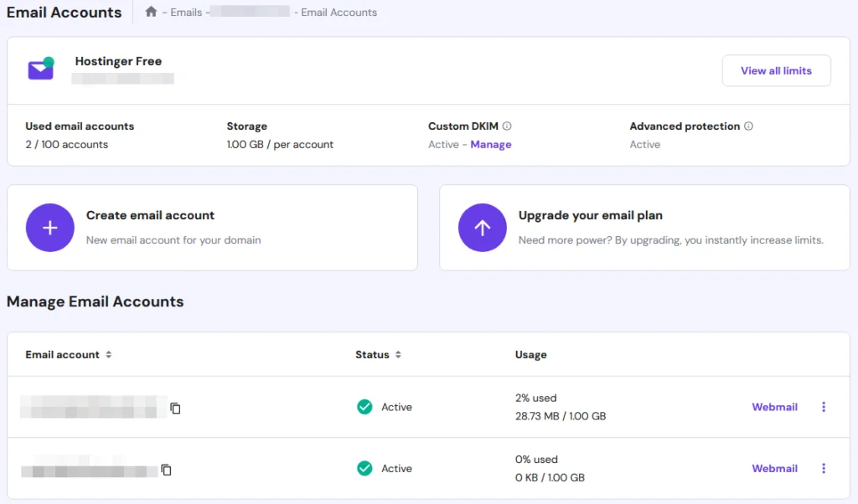Click the green Active checkmark on first account
The height and width of the screenshot is (504, 858).
pos(364,407)
